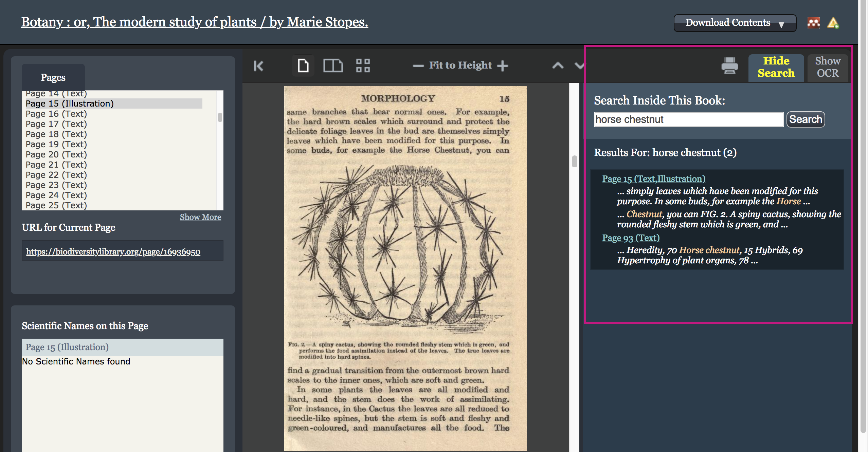868x452 pixels.
Task: Click the zoom in plus icon
Action: coord(503,66)
